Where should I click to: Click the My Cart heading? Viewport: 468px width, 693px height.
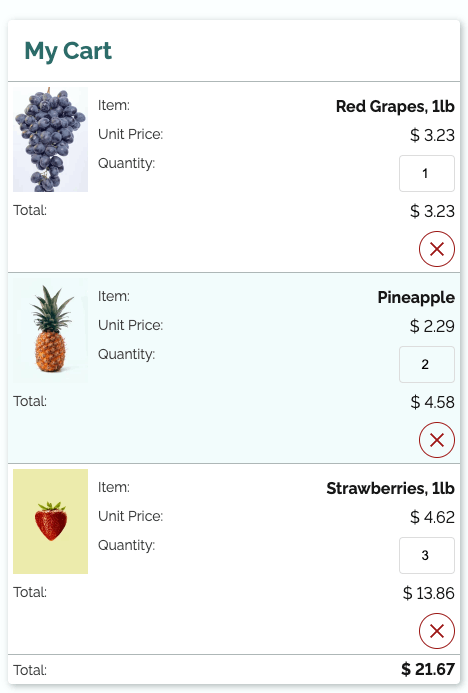click(x=68, y=51)
